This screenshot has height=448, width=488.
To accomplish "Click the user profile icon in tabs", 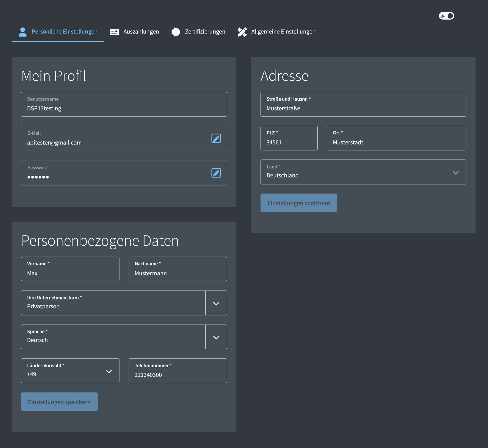I will 23,32.
